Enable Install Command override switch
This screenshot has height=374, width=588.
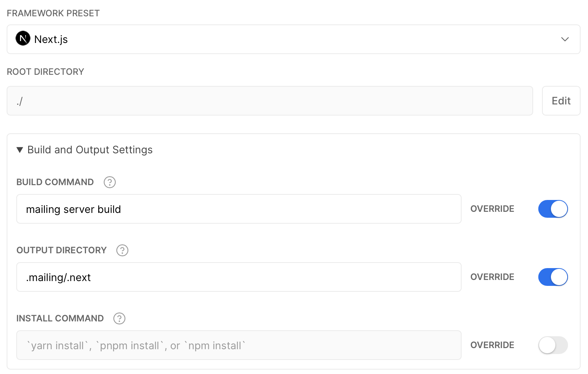click(x=553, y=345)
